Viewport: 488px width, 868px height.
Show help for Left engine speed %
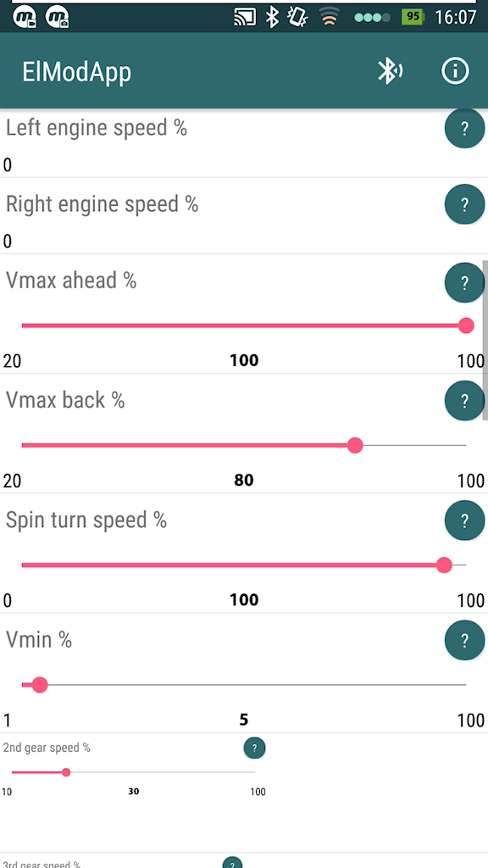(x=465, y=129)
